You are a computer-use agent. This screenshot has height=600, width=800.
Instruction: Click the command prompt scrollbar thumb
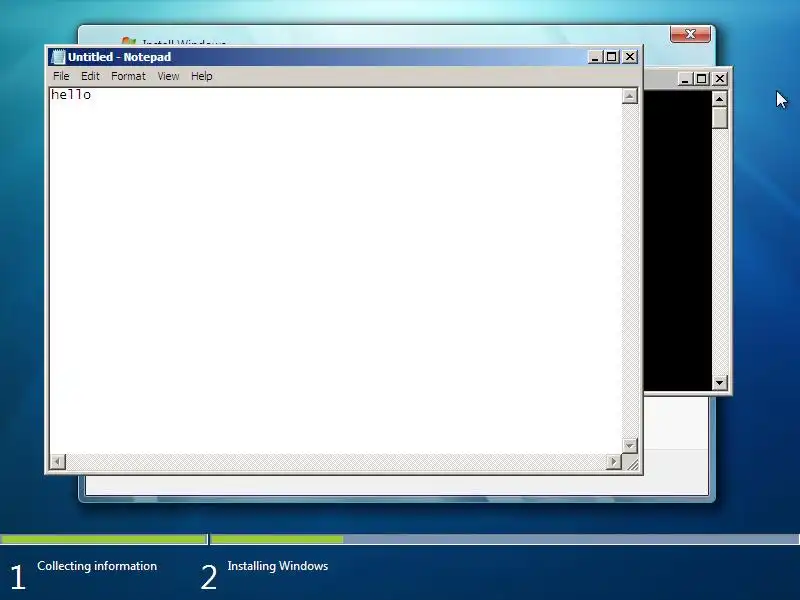[x=719, y=118]
